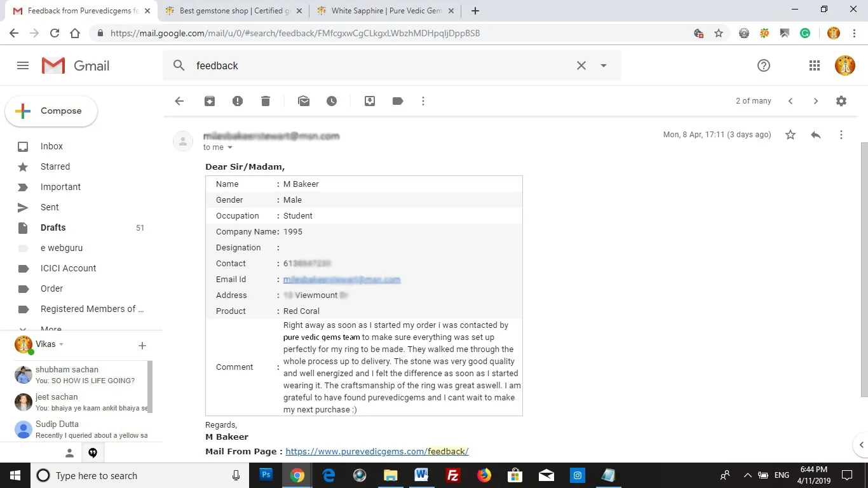Viewport: 868px width, 488px height.
Task: Delete this email with trash icon
Action: coord(266,101)
